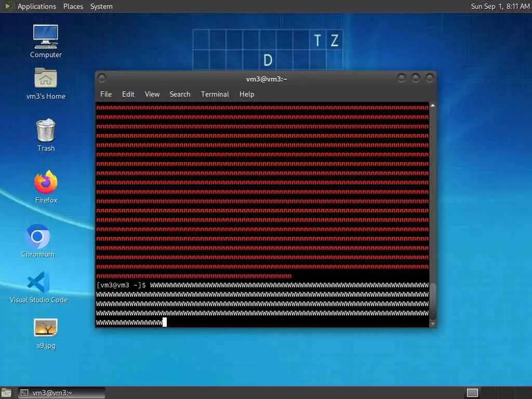Click the terminal title vm3@vm3:~

click(267, 79)
